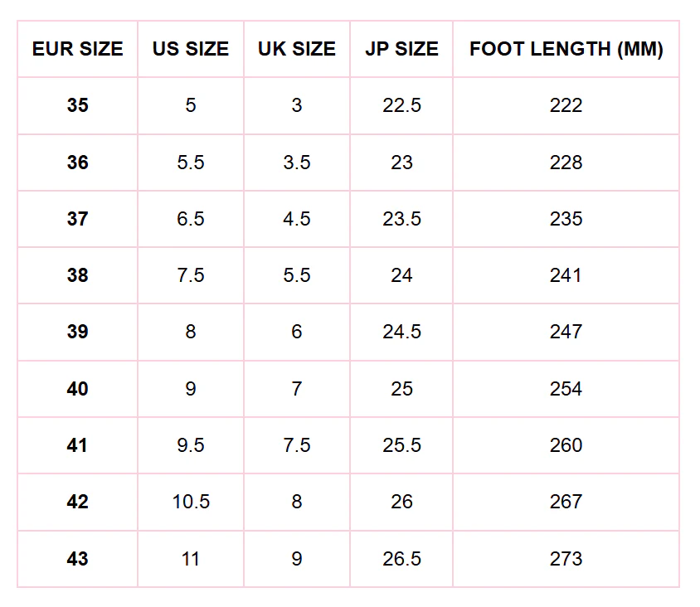Select the EUR size 43 cell
The image size is (700, 607).
pos(78,559)
